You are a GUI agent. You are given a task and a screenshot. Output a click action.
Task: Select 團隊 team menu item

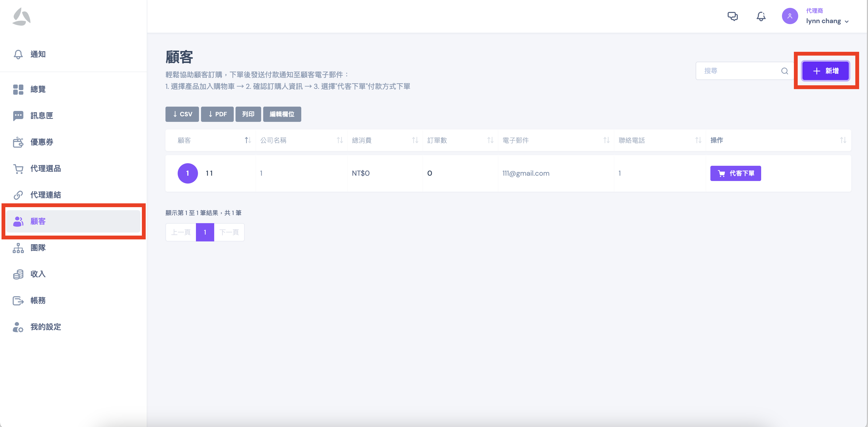[38, 248]
